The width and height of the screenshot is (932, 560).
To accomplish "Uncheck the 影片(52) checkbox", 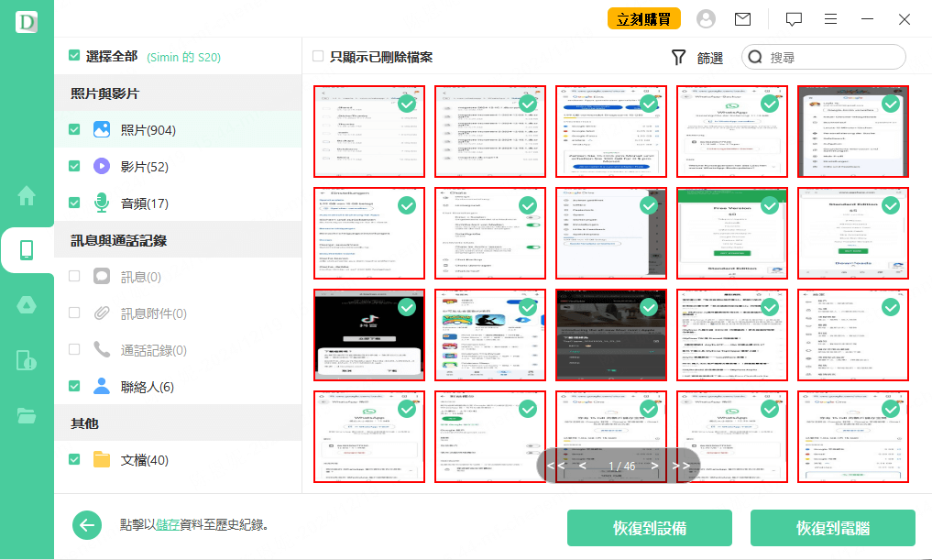I will pos(74,167).
